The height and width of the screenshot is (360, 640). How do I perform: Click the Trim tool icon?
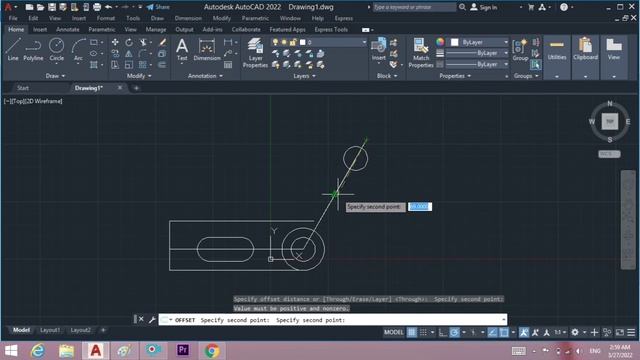[x=143, y=42]
